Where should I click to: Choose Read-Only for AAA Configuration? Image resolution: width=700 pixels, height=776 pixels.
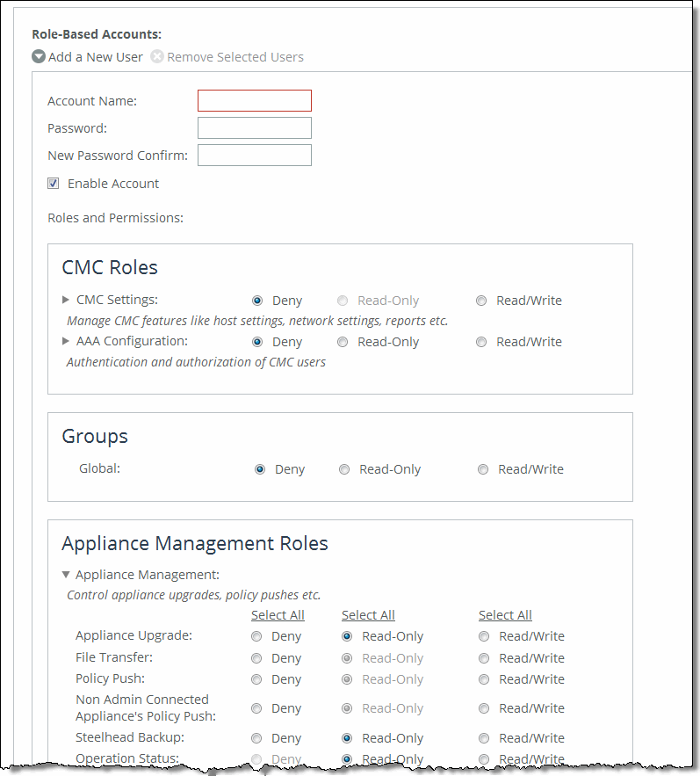(343, 341)
